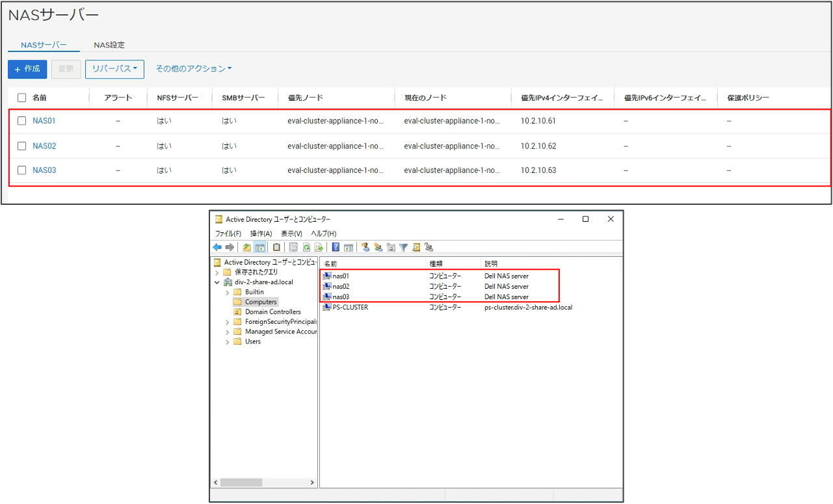Expand the Builtin tree node

point(228,292)
